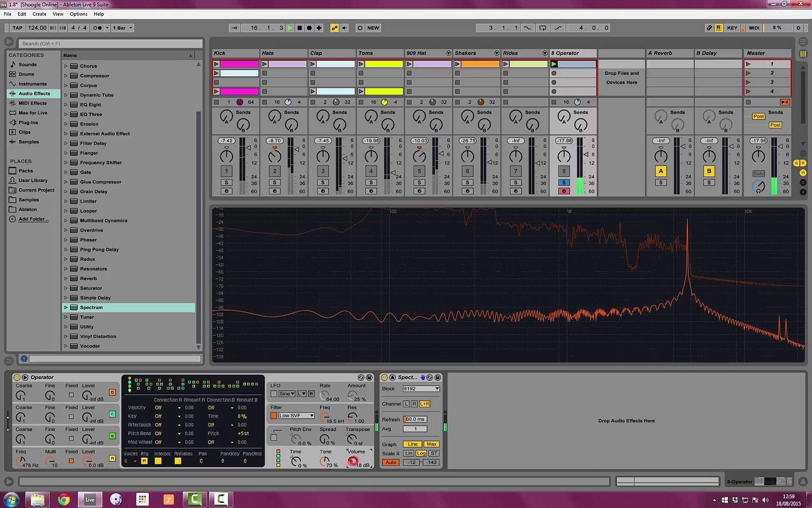
Task: Click the Re-enable Automation arrow button
Action: 344,28
